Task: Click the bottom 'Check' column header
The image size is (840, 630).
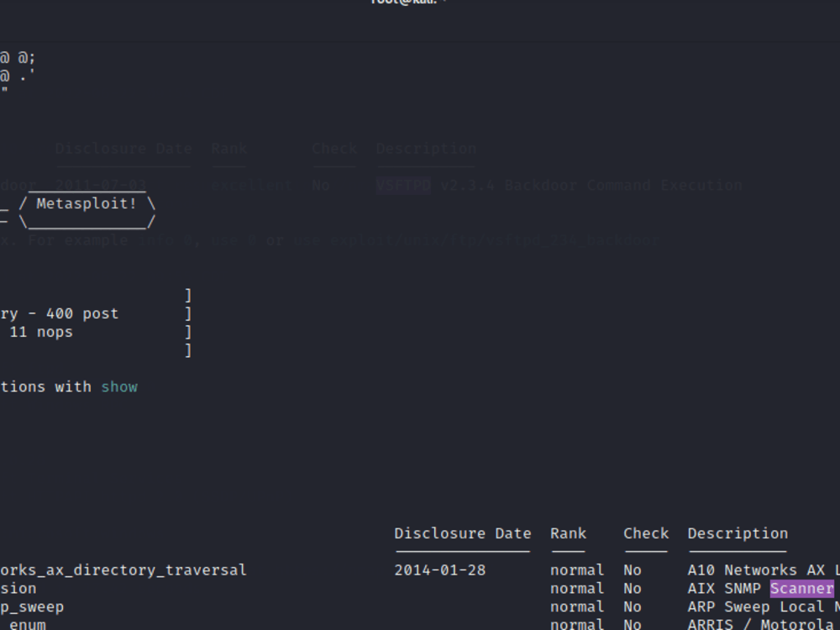Action: [x=646, y=533]
